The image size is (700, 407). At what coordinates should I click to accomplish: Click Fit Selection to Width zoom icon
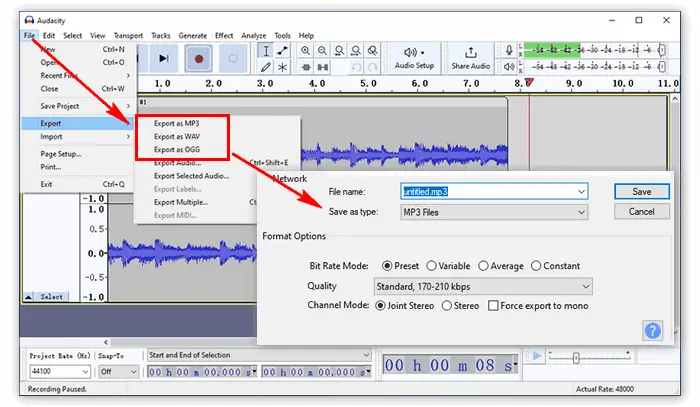pos(339,51)
